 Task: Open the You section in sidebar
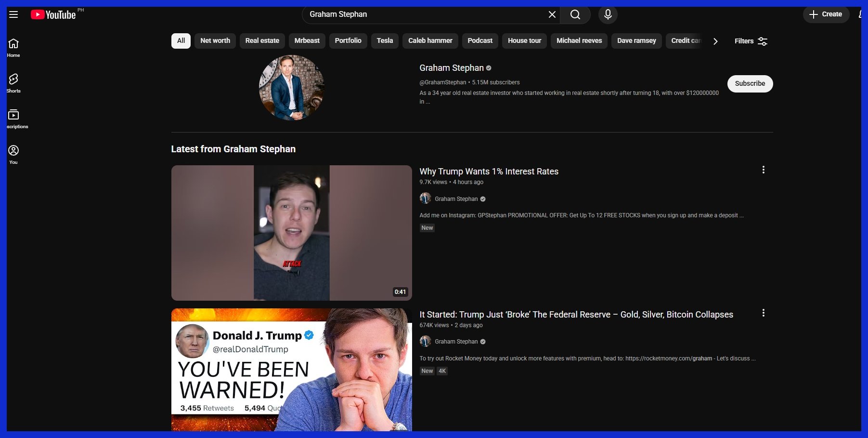(x=13, y=155)
